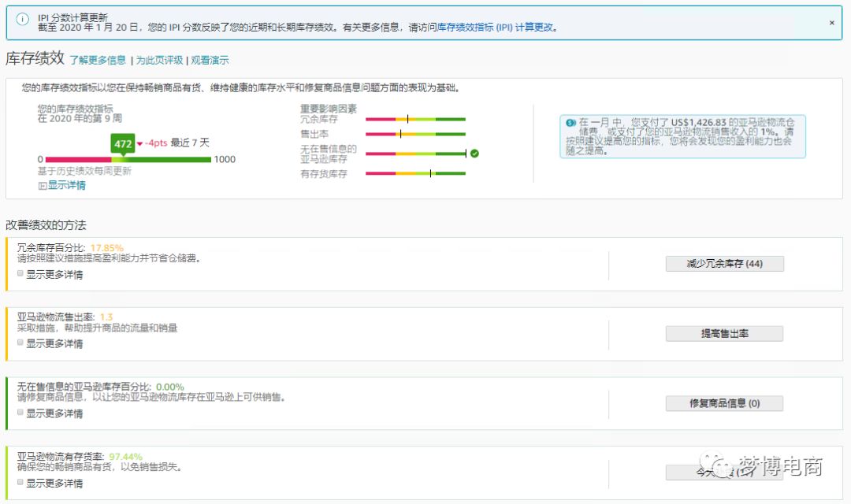
Task: Expand the 显示详情 link under the score bar
Action: click(x=66, y=186)
